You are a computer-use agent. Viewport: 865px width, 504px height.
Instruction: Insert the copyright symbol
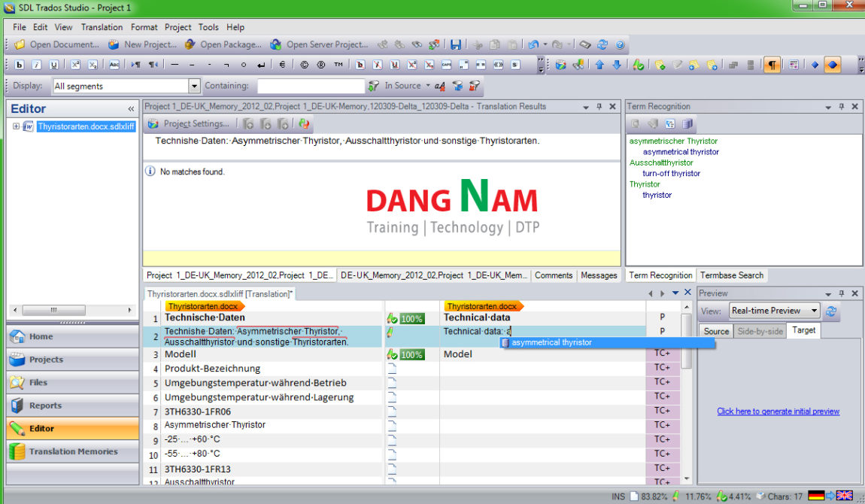304,65
